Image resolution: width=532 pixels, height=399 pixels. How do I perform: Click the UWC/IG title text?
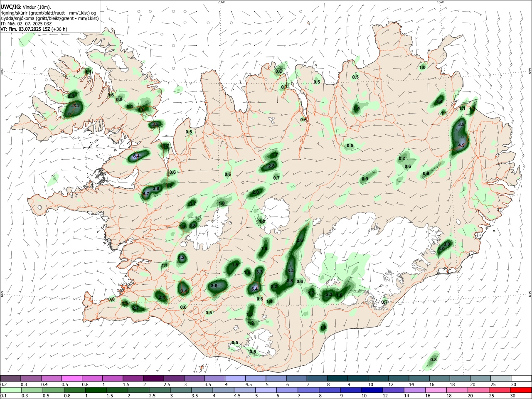(x=10, y=7)
